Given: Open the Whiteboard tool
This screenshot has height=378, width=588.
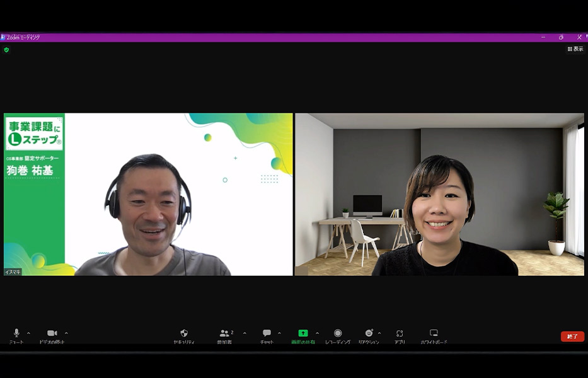Looking at the screenshot, I should pos(434,333).
